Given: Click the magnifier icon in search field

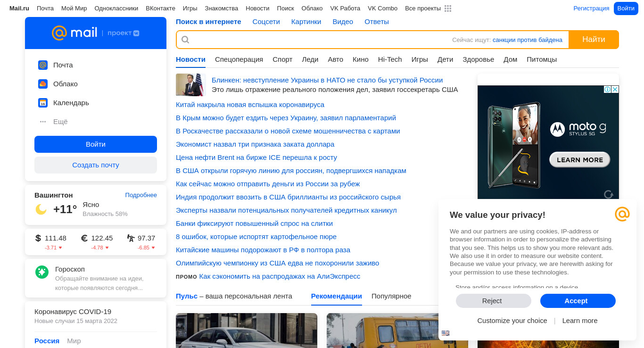Looking at the screenshot, I should [185, 40].
